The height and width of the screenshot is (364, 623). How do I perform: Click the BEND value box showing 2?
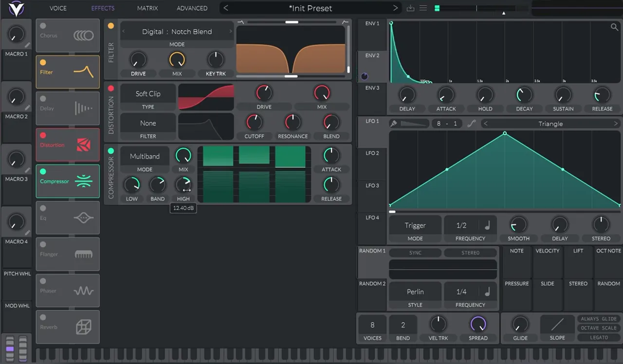click(x=403, y=325)
